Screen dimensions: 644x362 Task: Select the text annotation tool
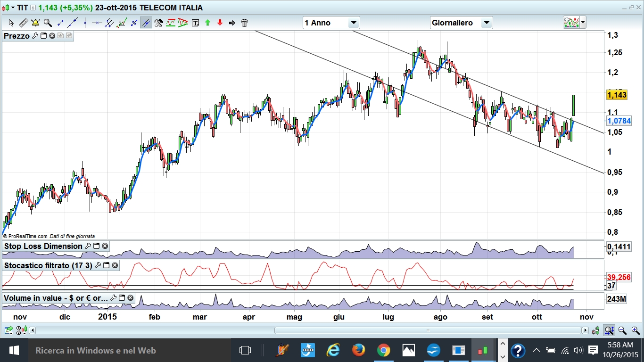(195, 23)
